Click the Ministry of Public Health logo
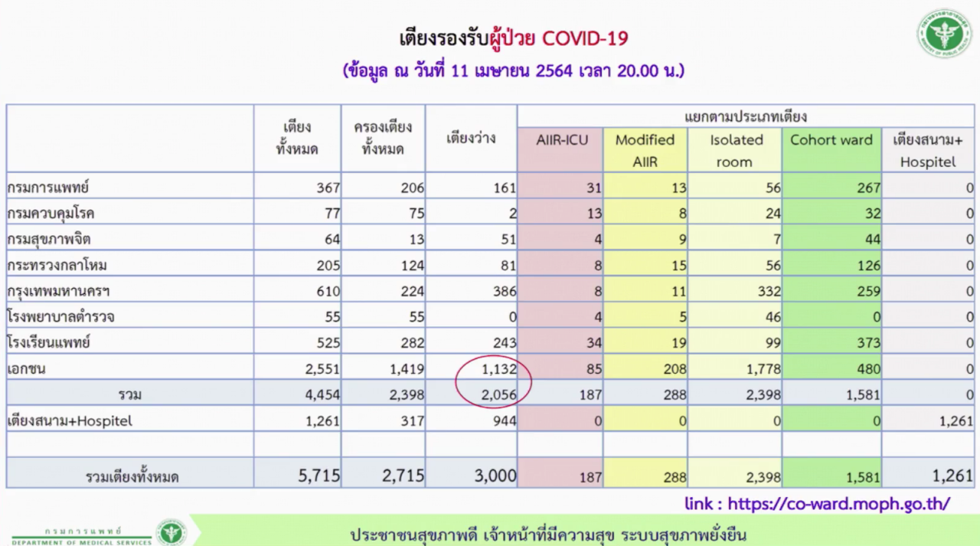This screenshot has height=546, width=980. [944, 34]
